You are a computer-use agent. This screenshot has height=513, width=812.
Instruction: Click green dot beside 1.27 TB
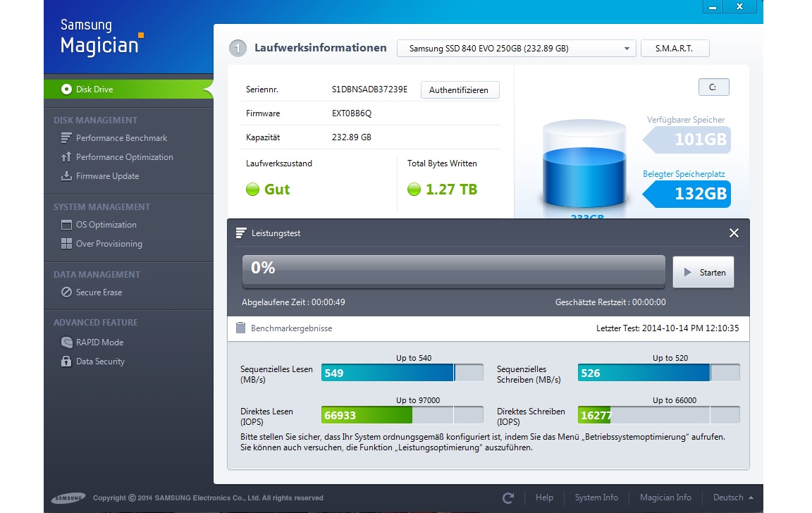point(414,190)
